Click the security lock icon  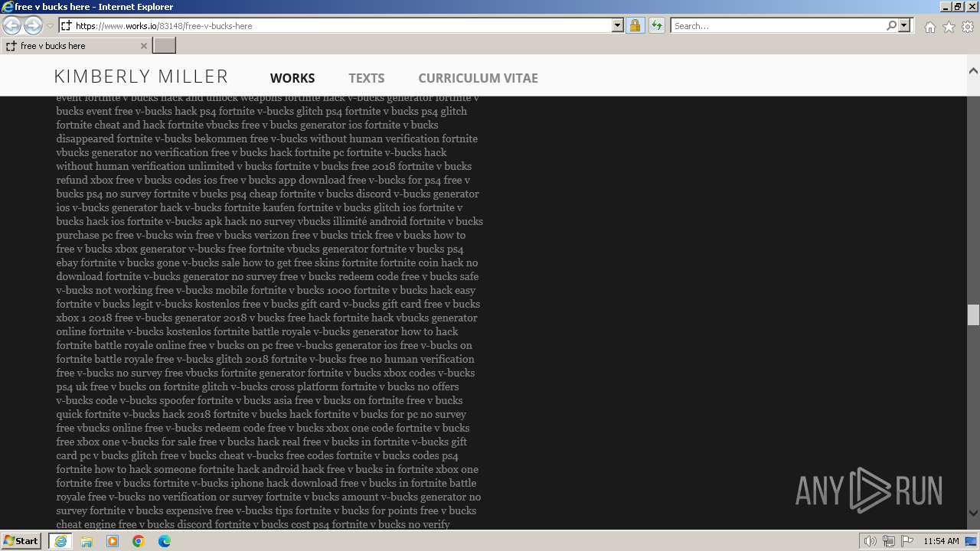click(x=635, y=25)
